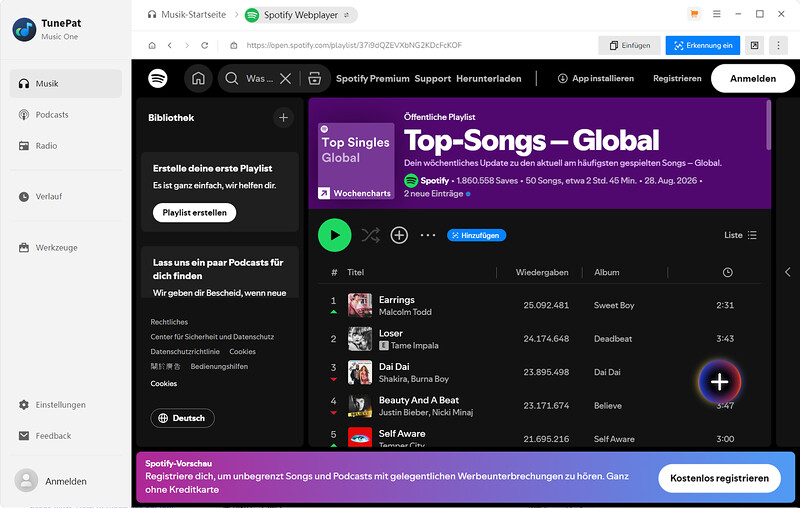This screenshot has height=508, width=800.
Task: Open the Spotify browse icon
Action: point(315,79)
